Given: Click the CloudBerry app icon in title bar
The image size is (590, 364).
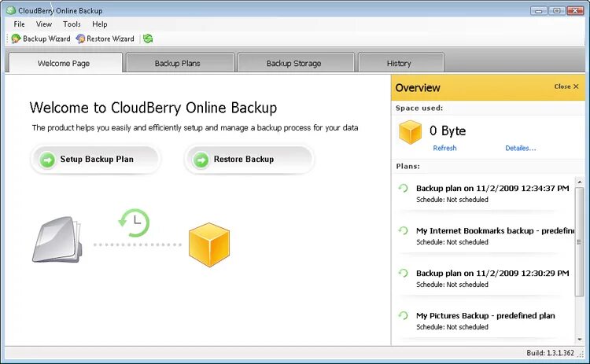Looking at the screenshot, I should tap(11, 10).
